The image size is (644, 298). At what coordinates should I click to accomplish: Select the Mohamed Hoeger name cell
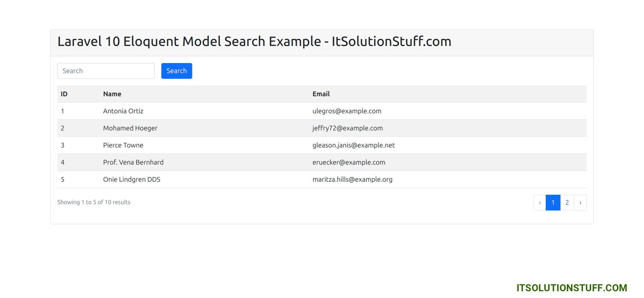click(x=130, y=128)
